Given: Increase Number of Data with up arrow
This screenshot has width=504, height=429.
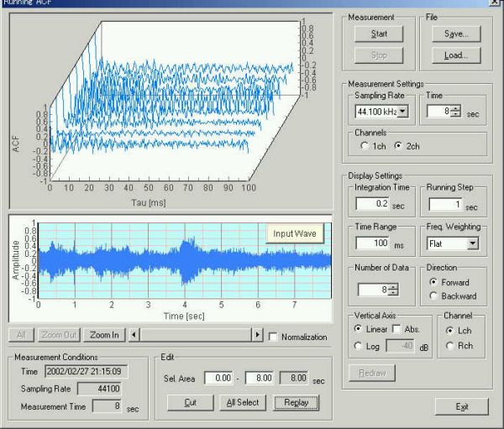Looking at the screenshot, I should pyautogui.click(x=393, y=287).
